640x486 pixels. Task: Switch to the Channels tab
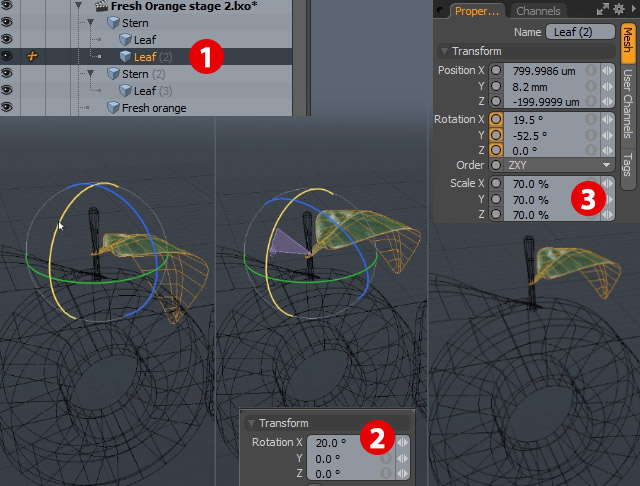point(538,11)
